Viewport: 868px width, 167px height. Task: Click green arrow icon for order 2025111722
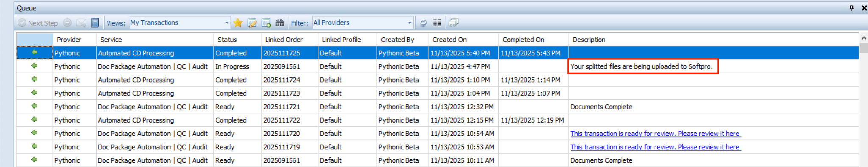click(x=34, y=120)
